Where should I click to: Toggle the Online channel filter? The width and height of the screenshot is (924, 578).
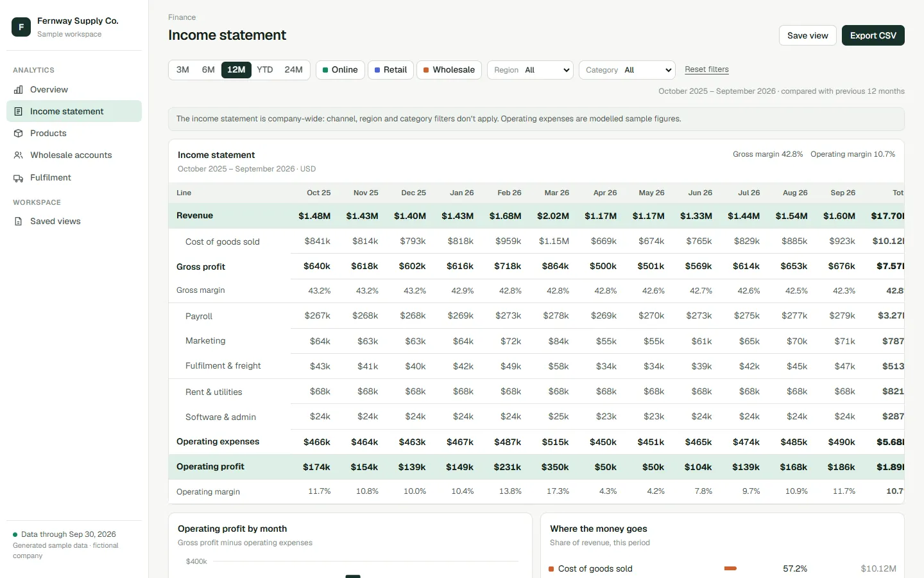(340, 70)
